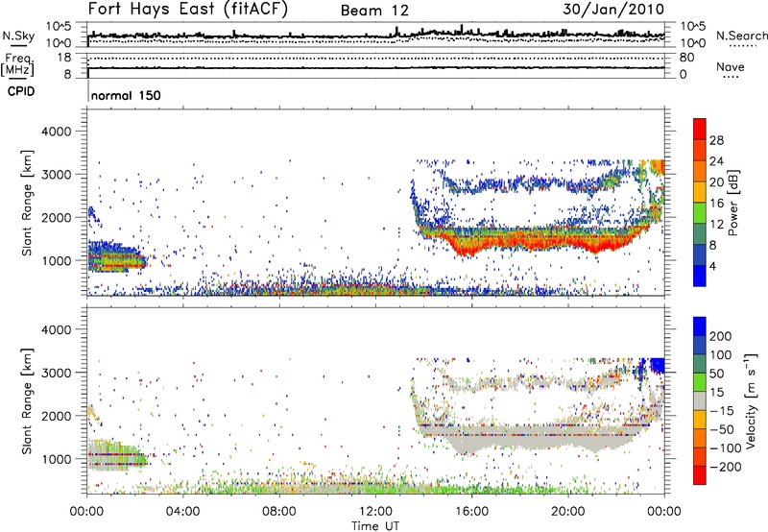Pick the blue bottom segment of the Power color bar
Image resolution: width=768 pixels, height=532 pixels.
[x=700, y=276]
